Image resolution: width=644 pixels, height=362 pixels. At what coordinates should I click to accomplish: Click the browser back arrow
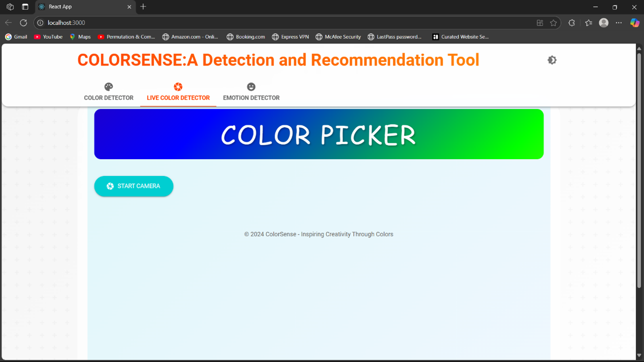[x=8, y=23]
